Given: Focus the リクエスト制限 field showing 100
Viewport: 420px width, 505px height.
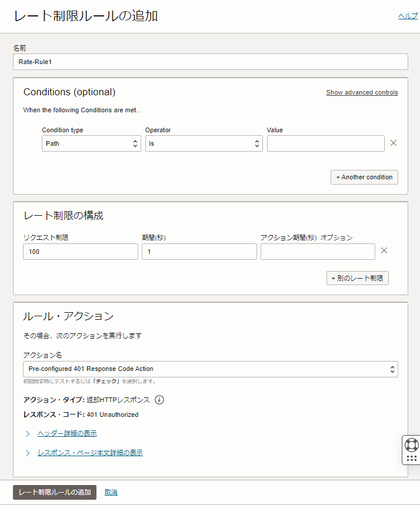Looking at the screenshot, I should (80, 251).
